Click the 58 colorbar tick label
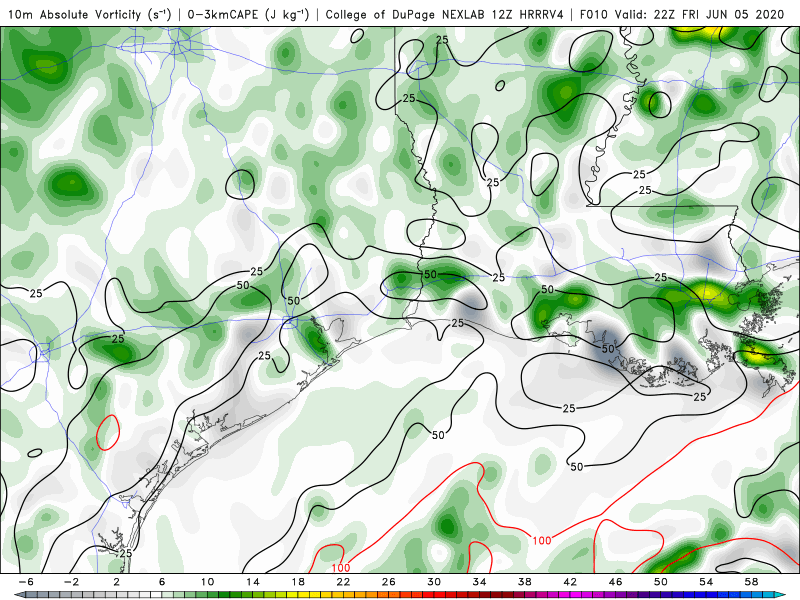The height and width of the screenshot is (600, 800). pyautogui.click(x=752, y=582)
